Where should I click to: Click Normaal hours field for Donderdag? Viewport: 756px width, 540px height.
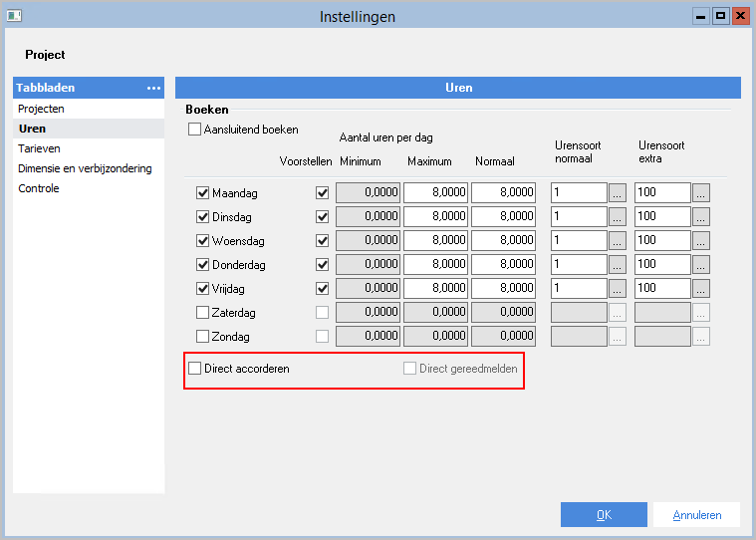[x=503, y=265]
